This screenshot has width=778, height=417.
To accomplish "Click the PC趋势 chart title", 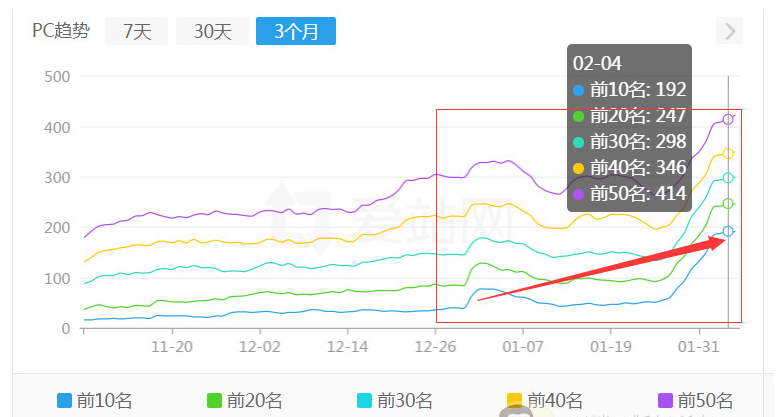I will click(x=60, y=31).
